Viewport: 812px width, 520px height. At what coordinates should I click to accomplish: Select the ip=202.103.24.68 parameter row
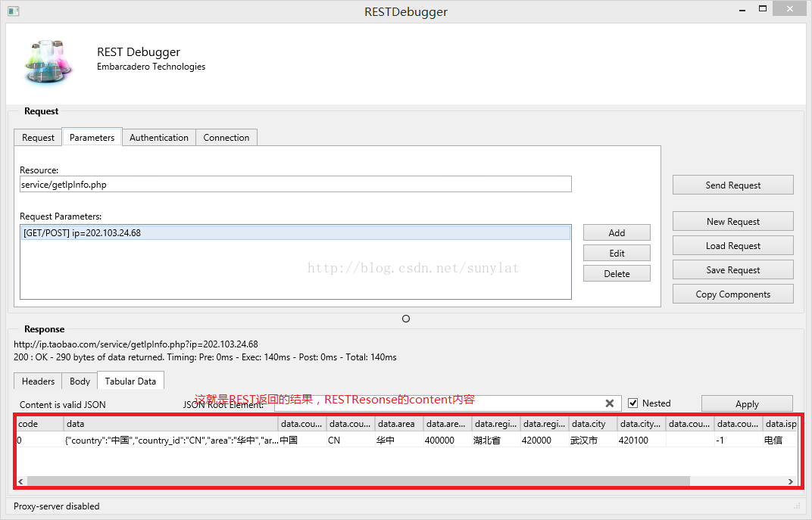click(x=295, y=233)
